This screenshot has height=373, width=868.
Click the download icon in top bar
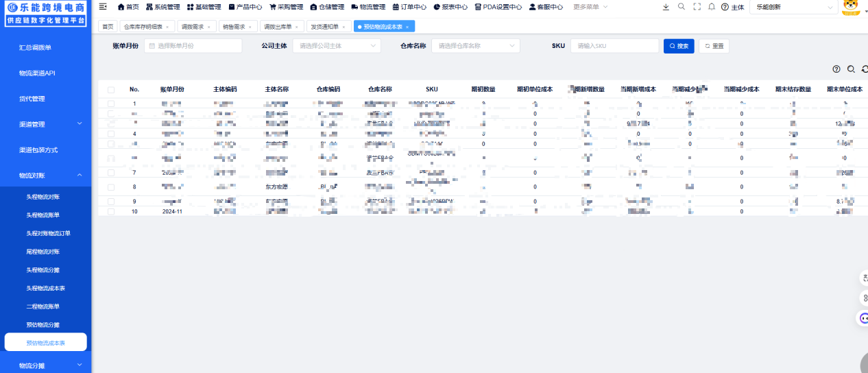point(666,7)
